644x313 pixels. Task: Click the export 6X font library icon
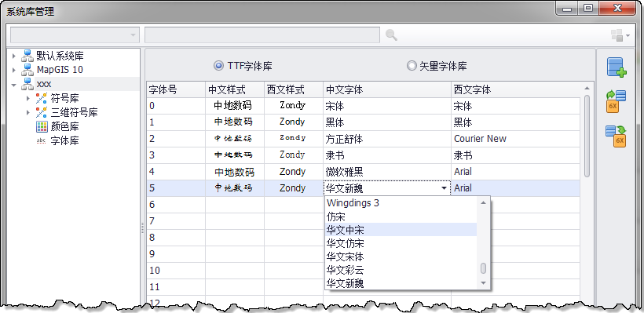click(x=616, y=136)
